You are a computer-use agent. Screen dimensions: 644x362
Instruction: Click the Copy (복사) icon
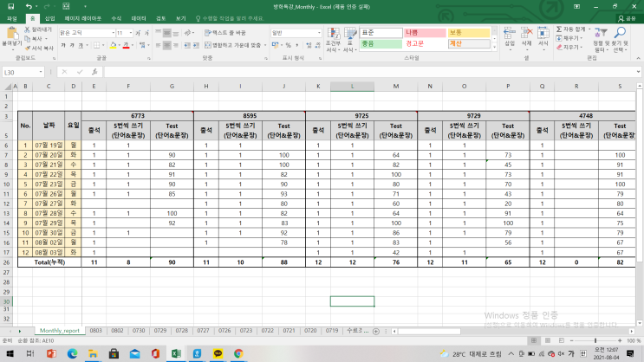[28, 39]
